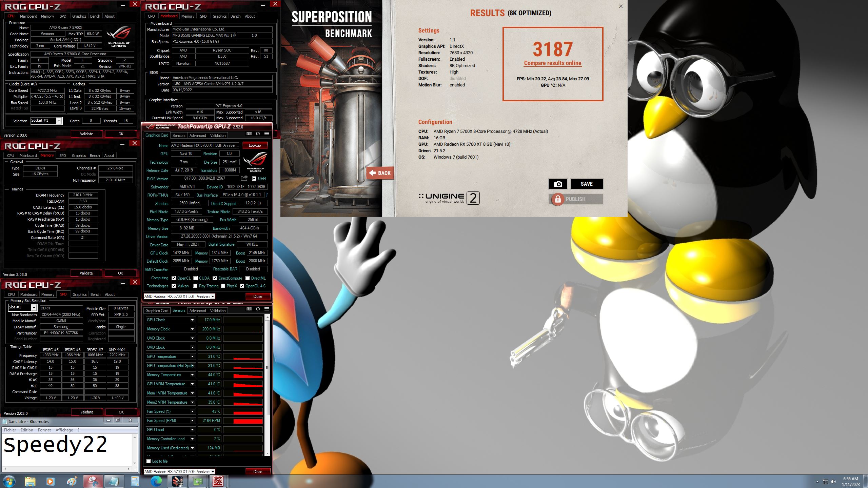Open Windows Explorer from the taskbar
Screen dimensions: 868x488
click(30, 481)
